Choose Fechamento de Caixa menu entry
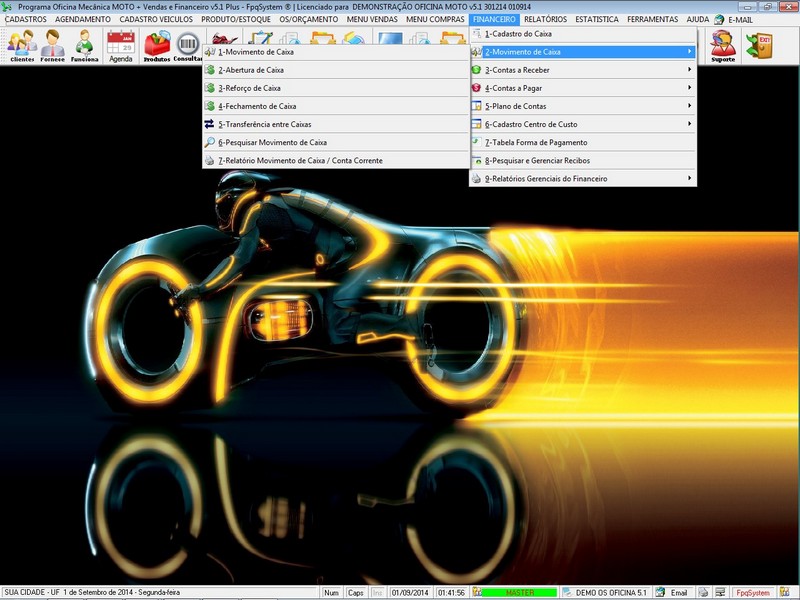This screenshot has width=800, height=600. point(257,106)
